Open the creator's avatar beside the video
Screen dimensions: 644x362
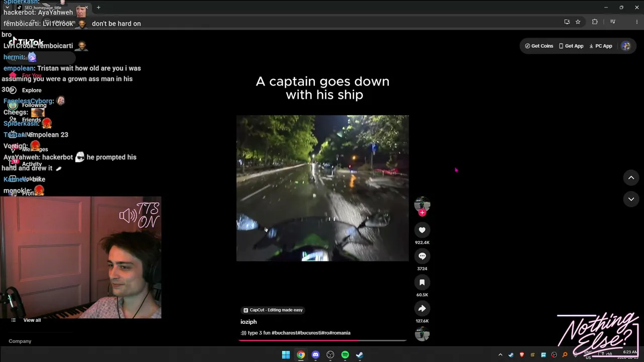[422, 204]
